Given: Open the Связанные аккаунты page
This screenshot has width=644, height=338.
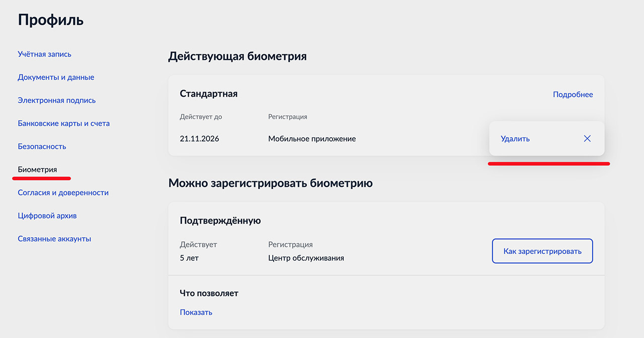Looking at the screenshot, I should [x=54, y=239].
